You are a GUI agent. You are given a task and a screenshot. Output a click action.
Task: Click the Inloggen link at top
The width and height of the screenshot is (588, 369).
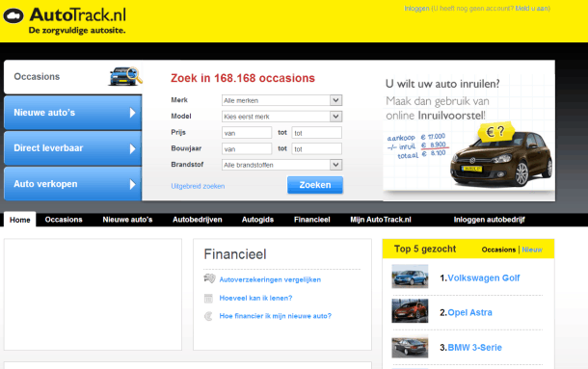click(416, 9)
